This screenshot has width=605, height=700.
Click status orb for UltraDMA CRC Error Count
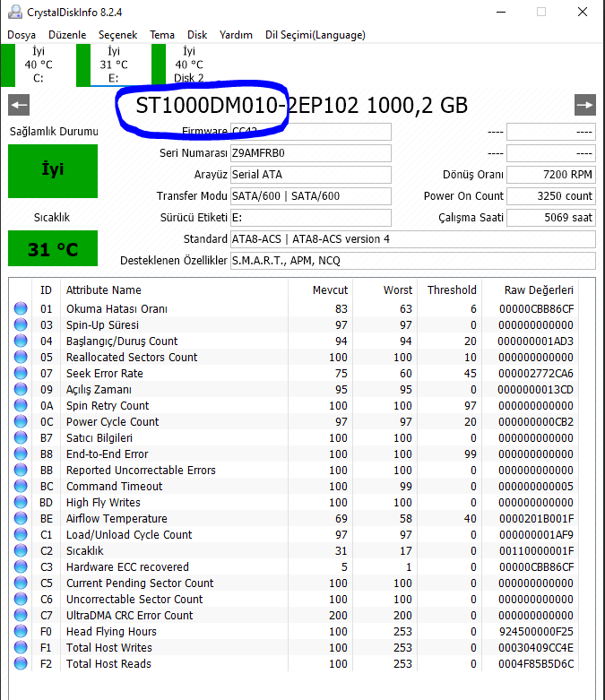pyautogui.click(x=21, y=615)
